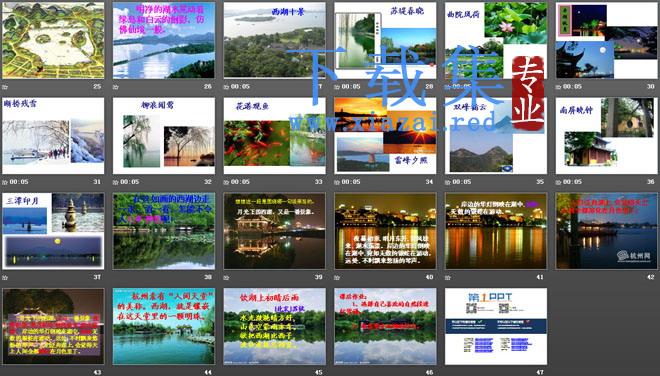
Task: Click the 00:05 timing under slide 36
Action: click(572, 182)
